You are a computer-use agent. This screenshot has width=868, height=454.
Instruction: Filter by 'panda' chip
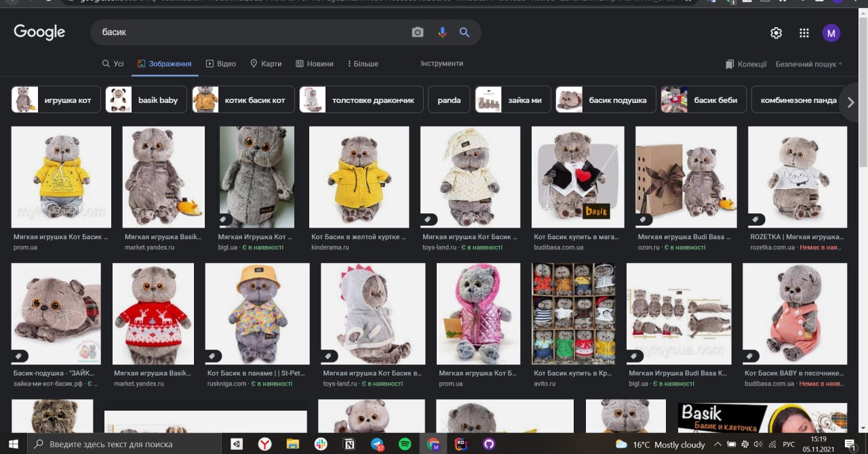(x=449, y=100)
